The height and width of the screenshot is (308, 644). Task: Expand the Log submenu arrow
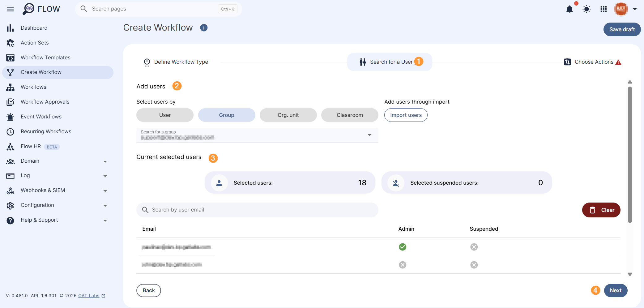105,176
